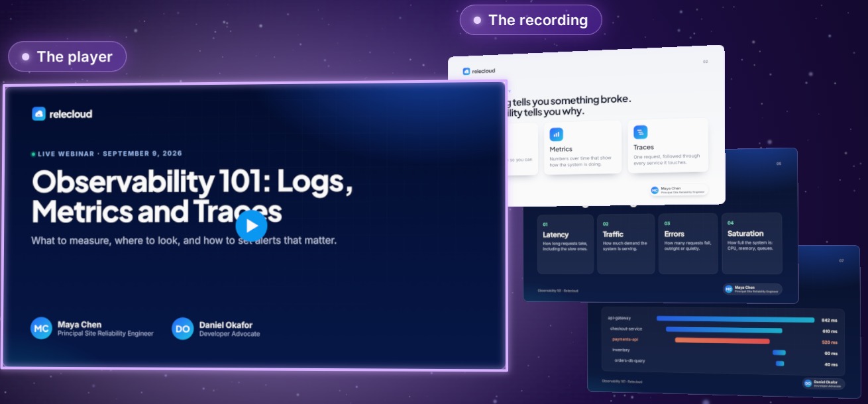This screenshot has height=404, width=868.
Task: Click the "610 ms" duration value
Action: pos(830,331)
